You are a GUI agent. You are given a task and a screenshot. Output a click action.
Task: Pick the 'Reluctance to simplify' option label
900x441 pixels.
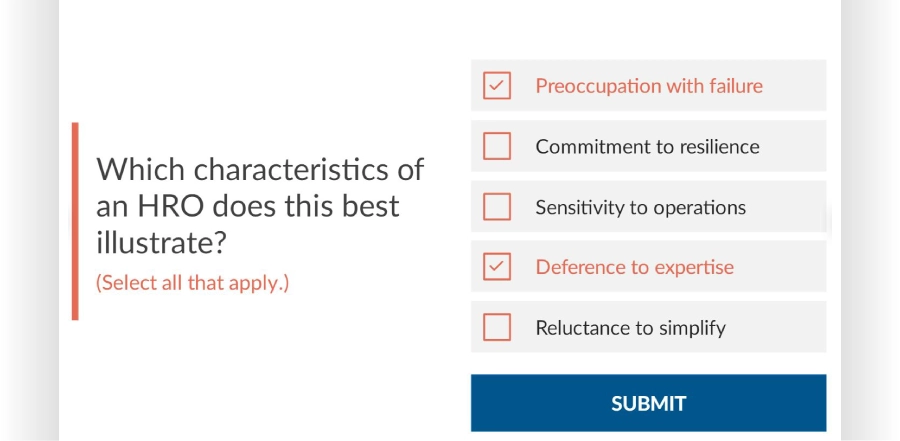click(x=630, y=328)
